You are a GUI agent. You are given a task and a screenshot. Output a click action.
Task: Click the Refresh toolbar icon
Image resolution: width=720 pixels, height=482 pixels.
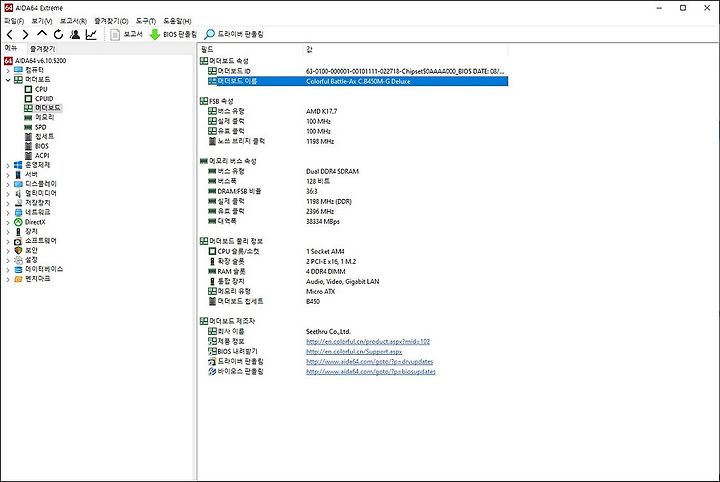coord(58,34)
